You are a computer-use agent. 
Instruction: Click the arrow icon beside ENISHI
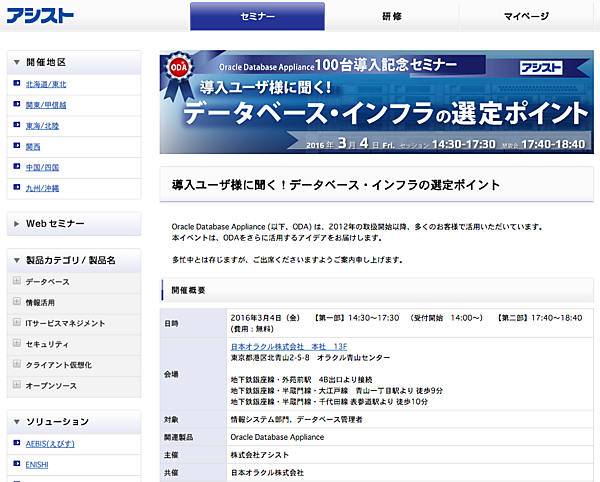pos(16,463)
